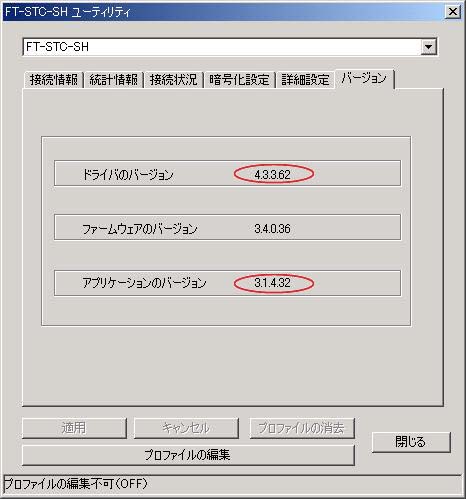The width and height of the screenshot is (466, 499).
Task: Select the 接続状況 tab
Action: click(x=173, y=80)
